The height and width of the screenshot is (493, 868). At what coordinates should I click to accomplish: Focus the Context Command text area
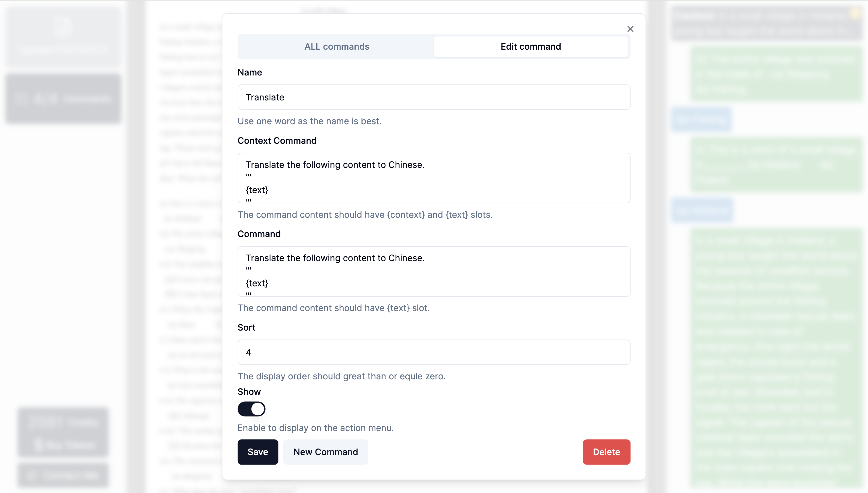(x=433, y=178)
